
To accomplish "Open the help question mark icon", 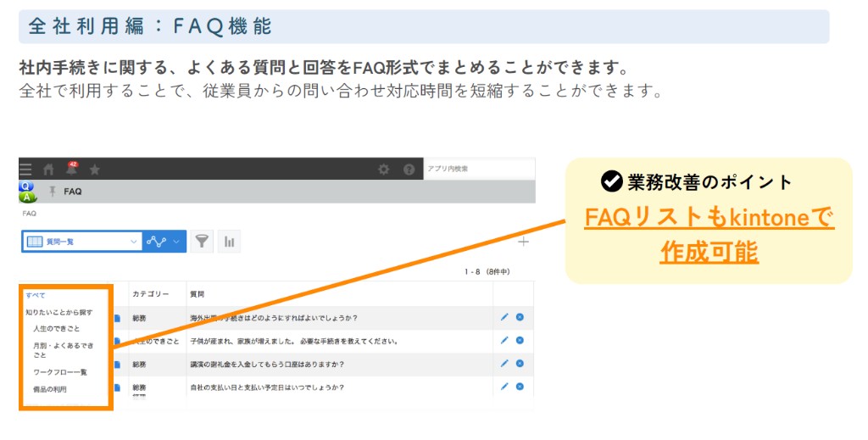I will (409, 170).
